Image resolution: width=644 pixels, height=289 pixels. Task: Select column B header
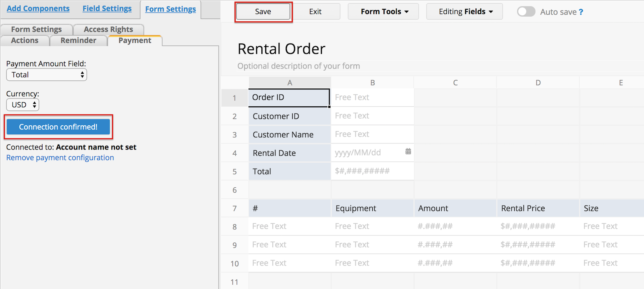[372, 83]
